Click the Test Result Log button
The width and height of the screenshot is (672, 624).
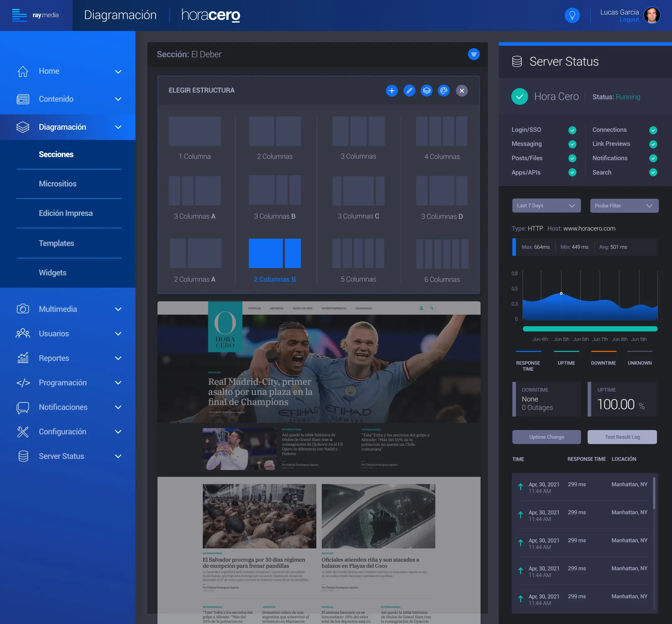[622, 437]
